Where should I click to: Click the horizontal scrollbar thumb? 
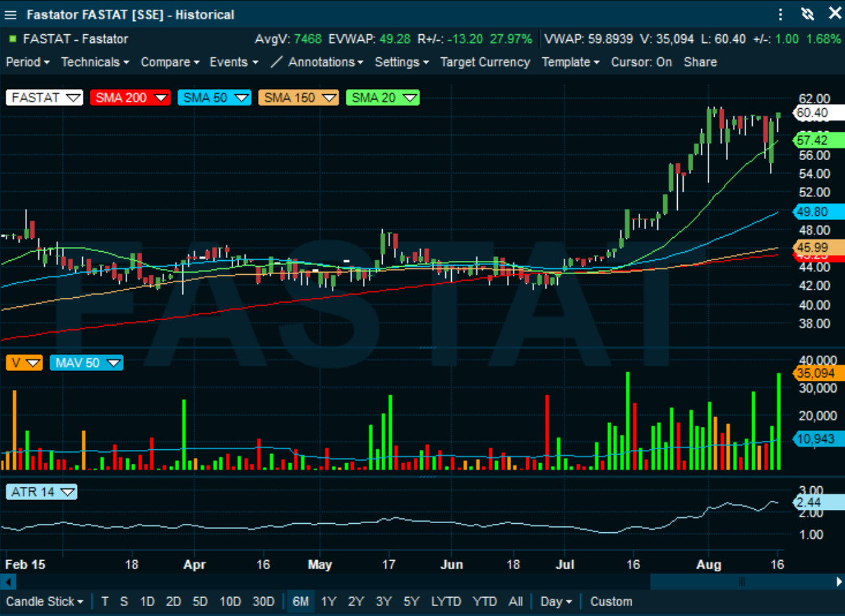742,582
